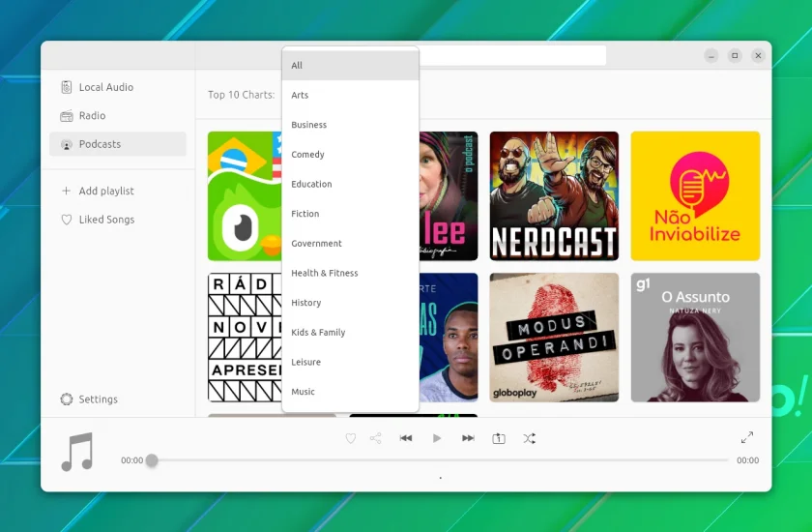The width and height of the screenshot is (812, 532).
Task: Click the share icon in player bar
Action: [x=376, y=438]
